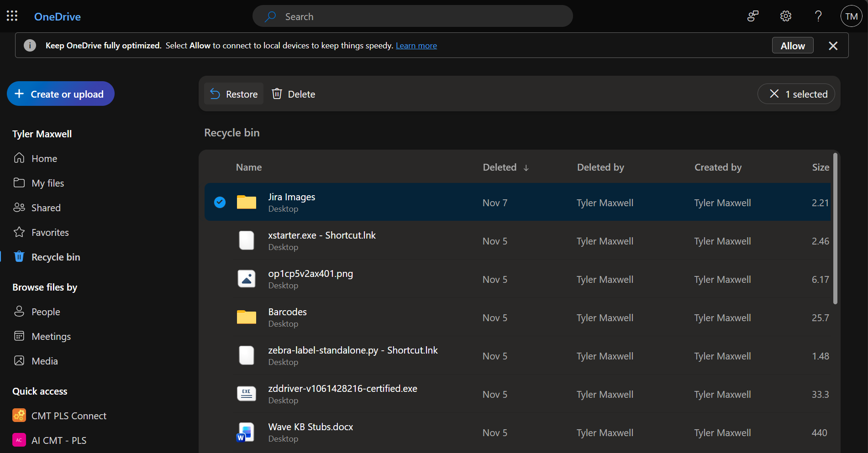Viewport: 868px width, 453px height.
Task: Open the app launcher grid icon
Action: 12,16
